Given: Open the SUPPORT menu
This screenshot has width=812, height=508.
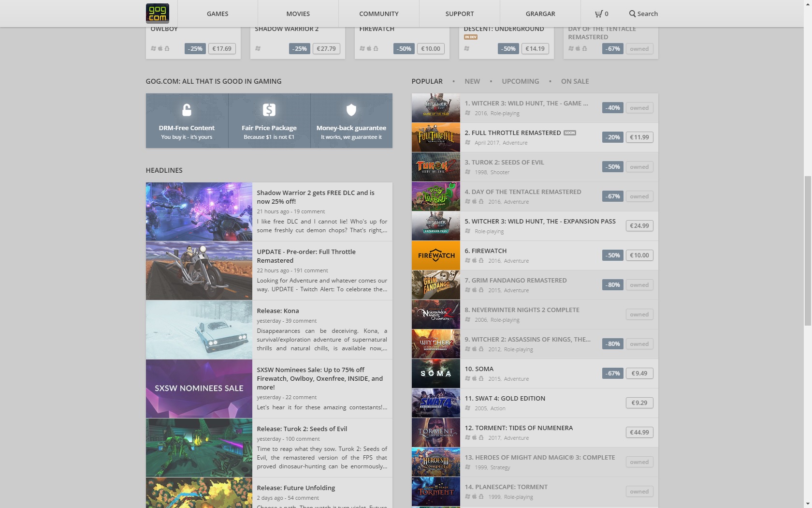Looking at the screenshot, I should point(460,14).
